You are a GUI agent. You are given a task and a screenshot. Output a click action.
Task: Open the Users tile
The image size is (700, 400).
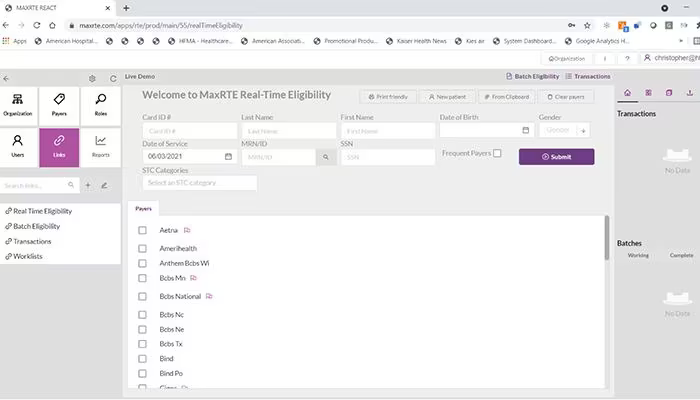pos(18,147)
